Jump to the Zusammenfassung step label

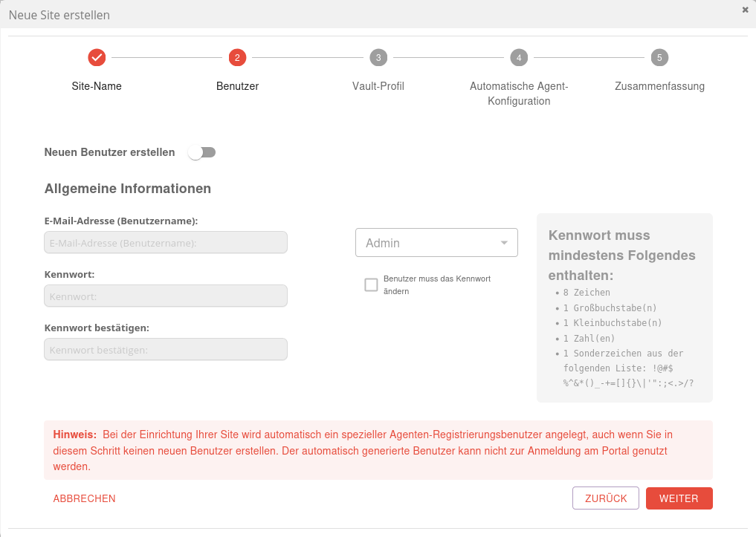[x=659, y=86]
